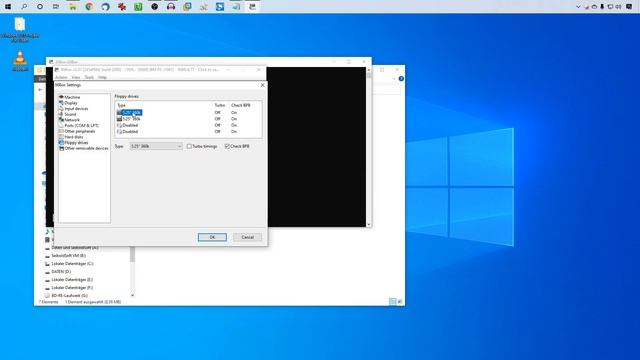Open the 86Box taskbar button
The width and height of the screenshot is (640, 360).
click(x=252, y=7)
